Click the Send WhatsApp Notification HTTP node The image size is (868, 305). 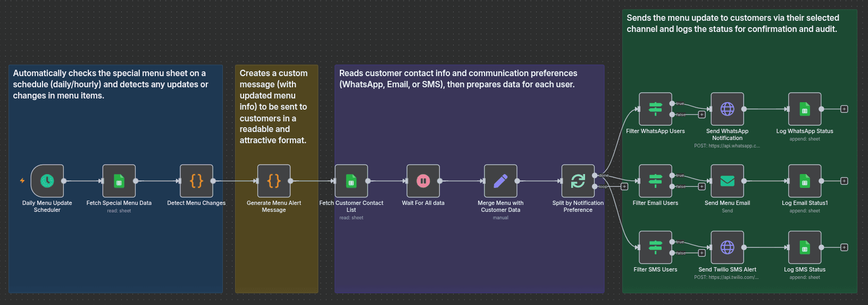click(x=727, y=109)
